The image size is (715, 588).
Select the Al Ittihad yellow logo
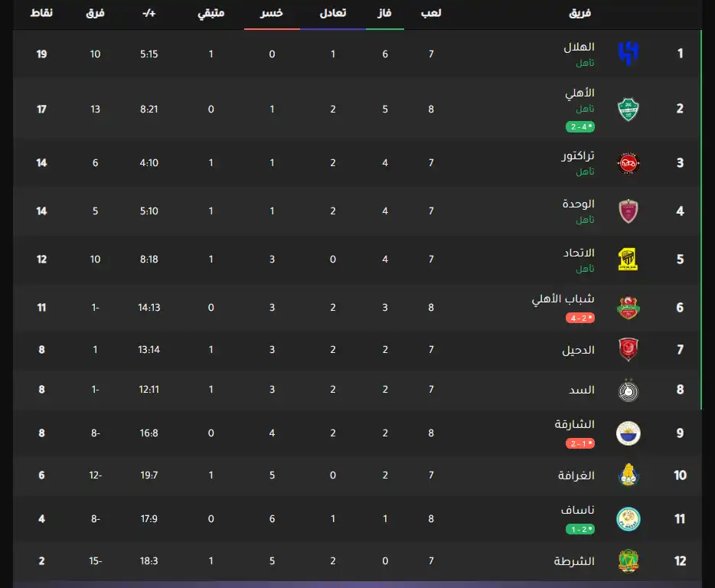tap(628, 260)
